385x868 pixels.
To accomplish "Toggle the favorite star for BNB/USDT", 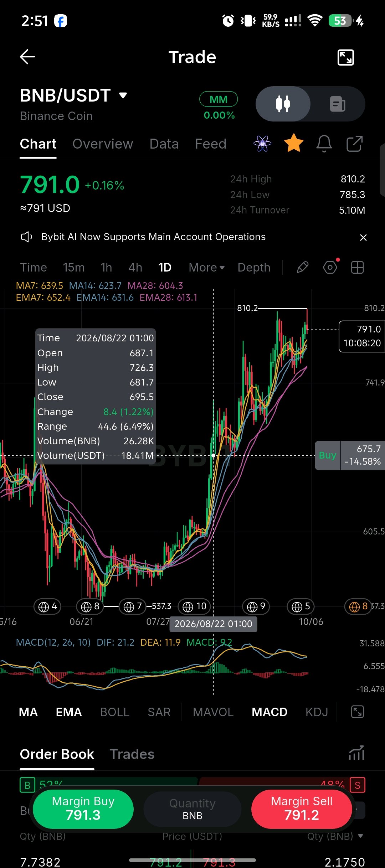I will pos(294,143).
